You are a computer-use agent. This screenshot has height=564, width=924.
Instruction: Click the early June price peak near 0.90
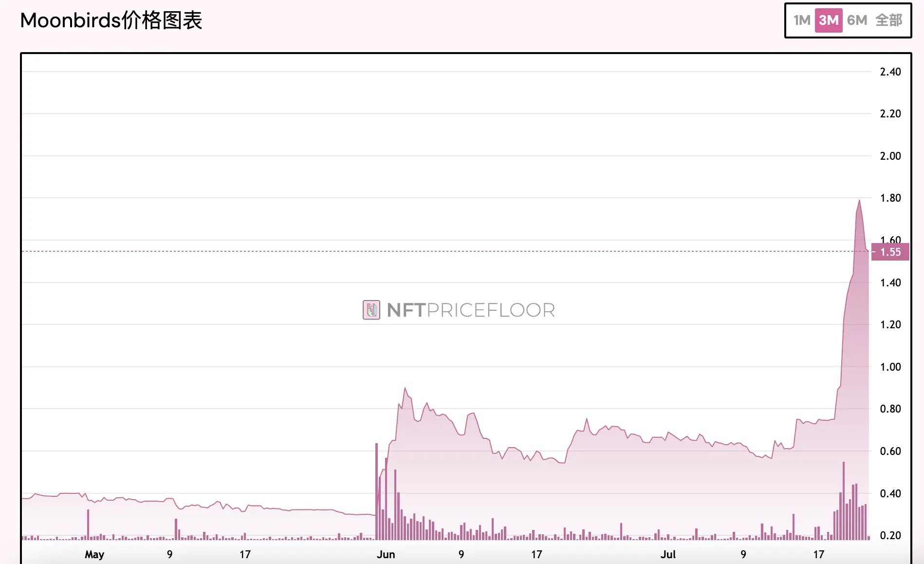[405, 389]
